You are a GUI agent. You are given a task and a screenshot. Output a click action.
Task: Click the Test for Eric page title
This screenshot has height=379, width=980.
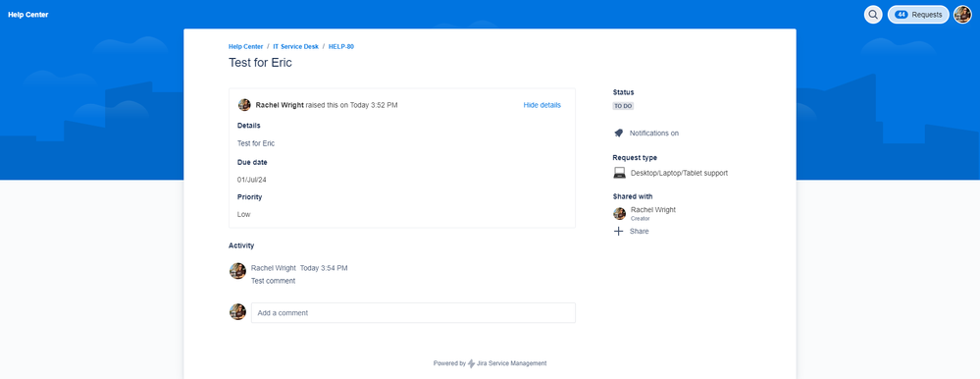coord(260,63)
